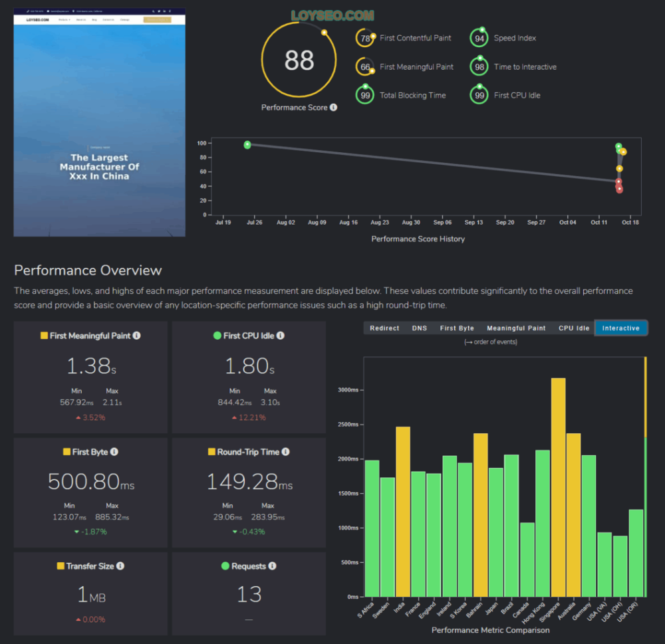Click the 78 First Contentful Paint gauge
This screenshot has width=665, height=644.
(365, 38)
